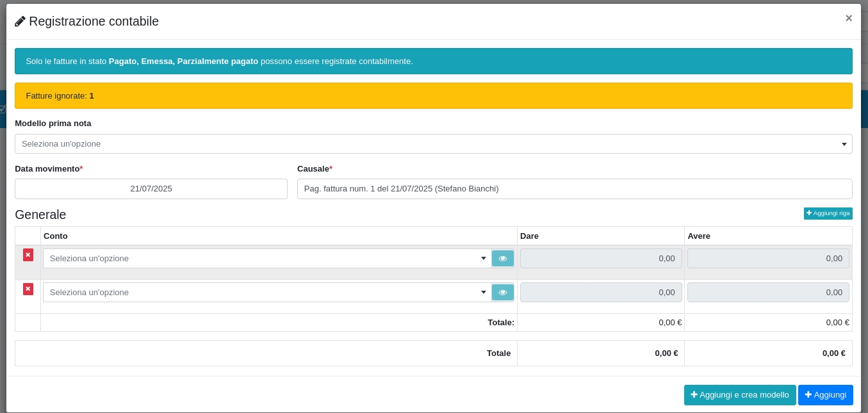Click the yellow Fatture ignorate warning banner
This screenshot has width=868, height=413.
433,96
